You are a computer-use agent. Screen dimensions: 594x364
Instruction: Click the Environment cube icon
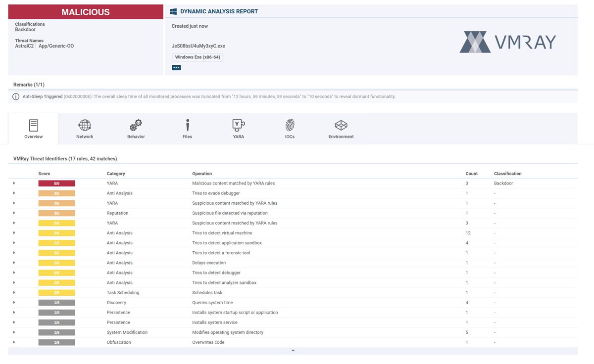point(341,125)
